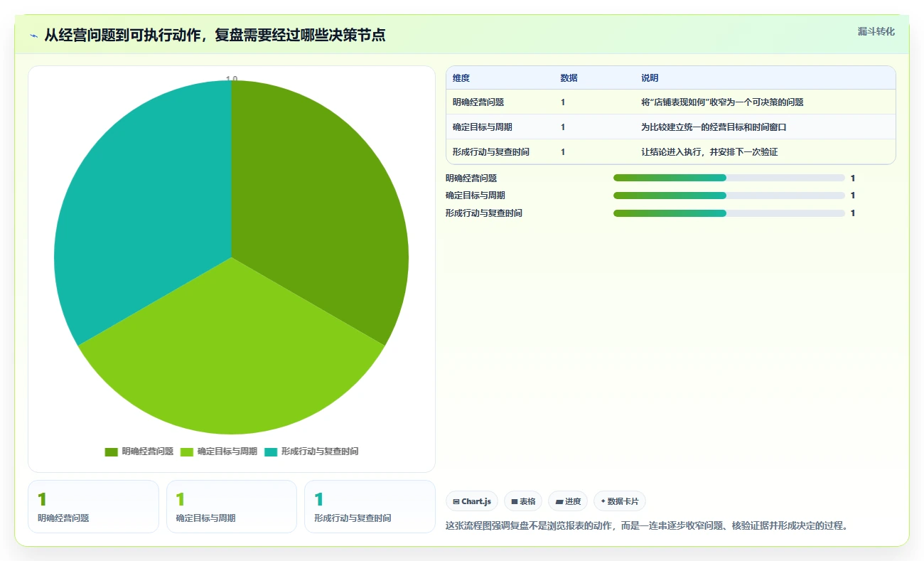924x561 pixels.
Task: Click description starting with 将“店铺表现如何”
Action: [722, 102]
